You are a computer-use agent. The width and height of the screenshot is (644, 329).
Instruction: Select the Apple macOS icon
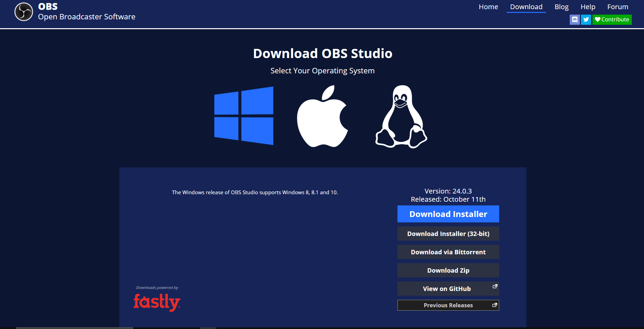click(323, 116)
